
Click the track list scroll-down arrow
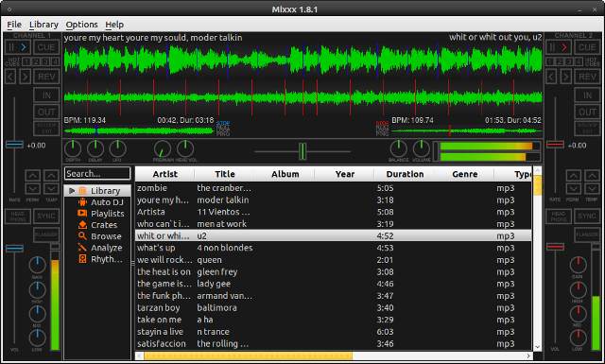(x=537, y=347)
